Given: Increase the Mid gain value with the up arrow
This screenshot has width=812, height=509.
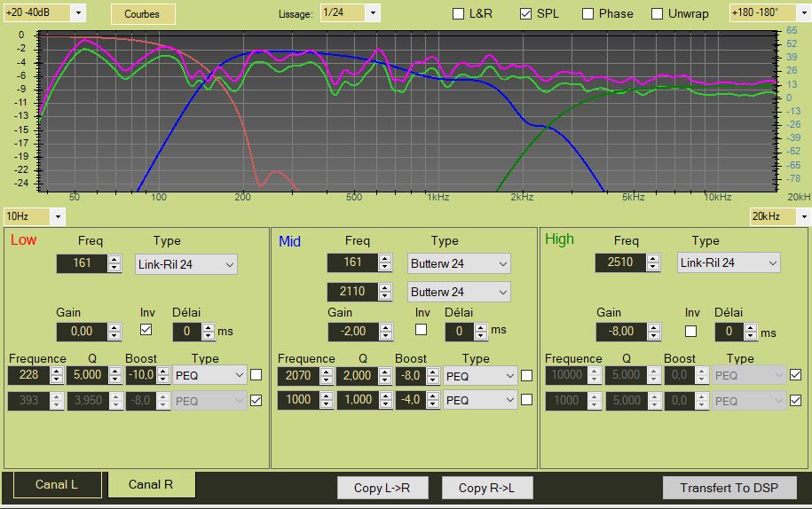Looking at the screenshot, I should [384, 327].
